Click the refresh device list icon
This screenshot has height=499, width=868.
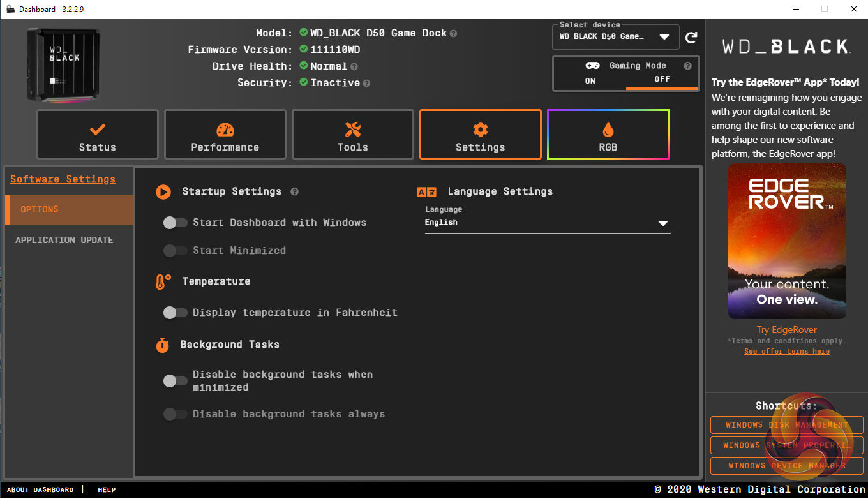tap(691, 38)
